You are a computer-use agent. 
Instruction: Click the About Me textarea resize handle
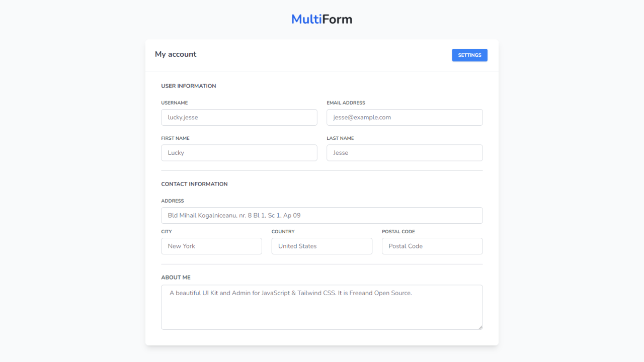pyautogui.click(x=480, y=327)
